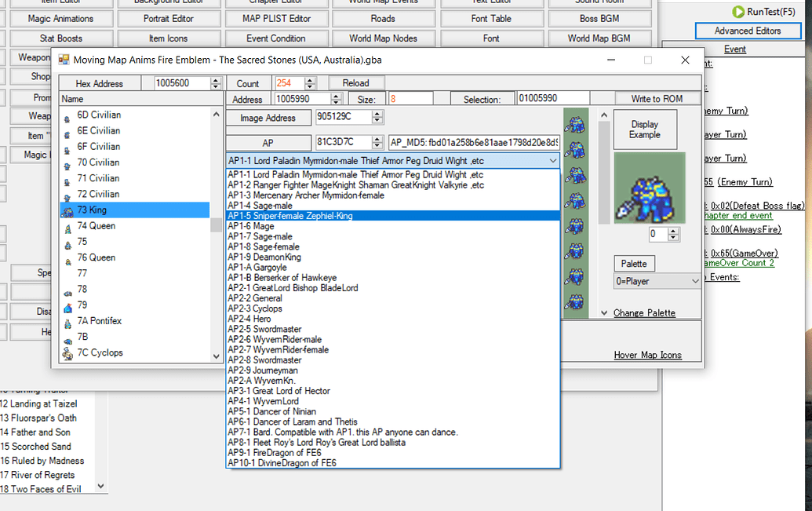812x511 pixels.
Task: Click the app icon on the dialog title bar
Action: pos(64,59)
